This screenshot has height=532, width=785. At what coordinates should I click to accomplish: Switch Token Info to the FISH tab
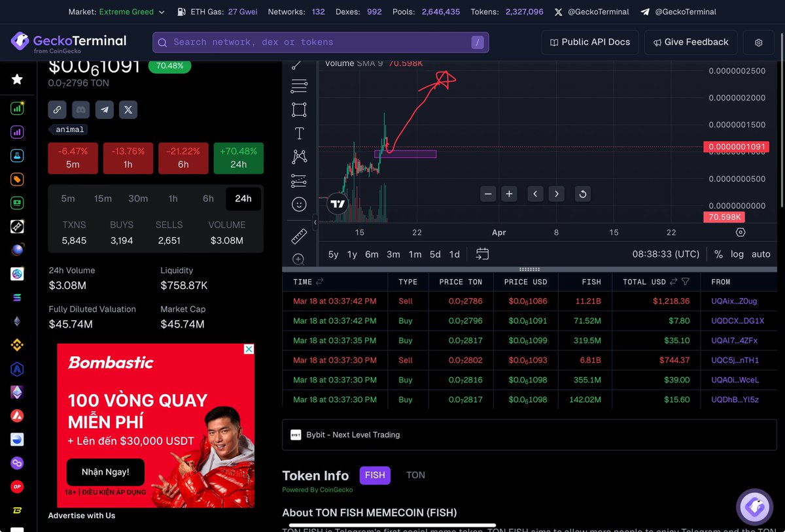click(375, 475)
